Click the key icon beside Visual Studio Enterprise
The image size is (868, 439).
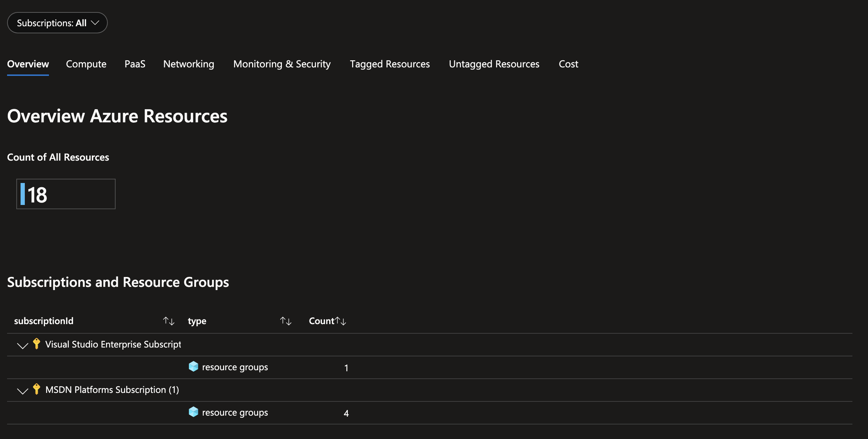(36, 344)
